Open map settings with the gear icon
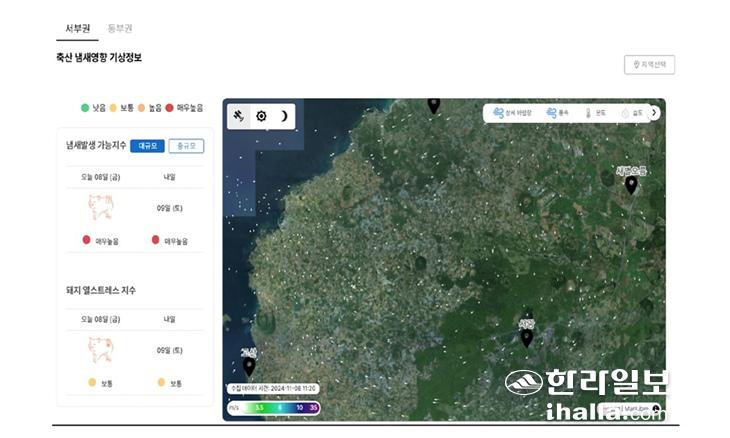 point(261,116)
